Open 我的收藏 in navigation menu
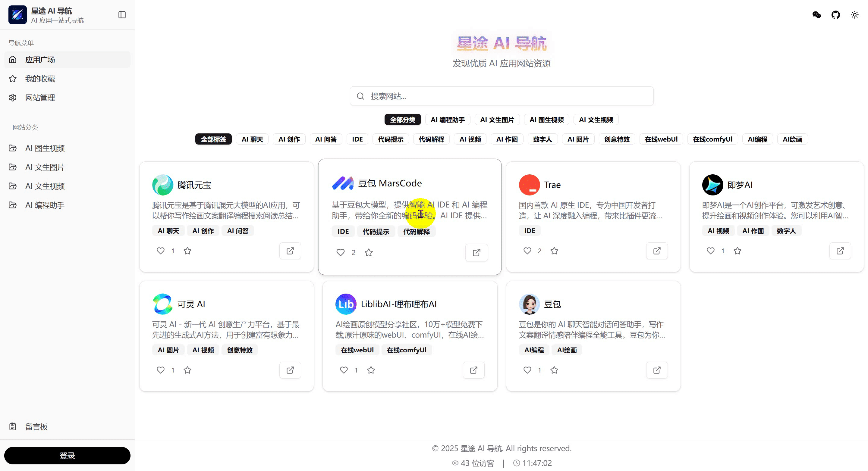 click(68, 78)
